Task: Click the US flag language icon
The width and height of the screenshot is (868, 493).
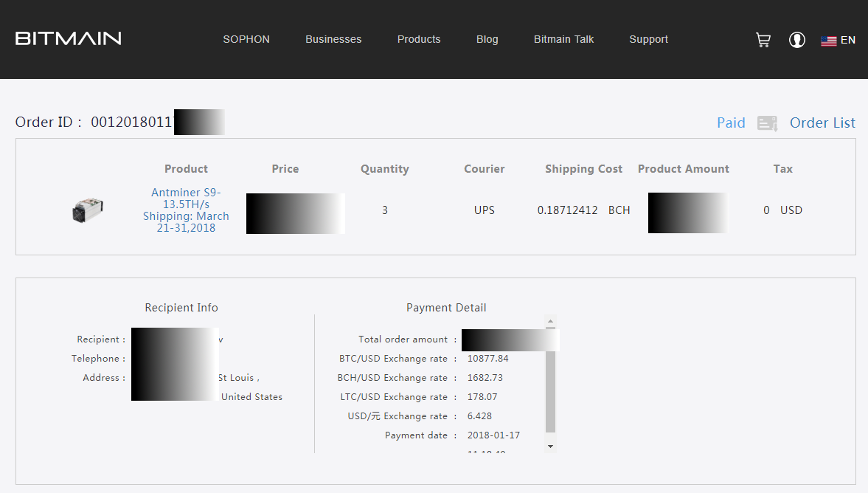Action: pos(828,41)
